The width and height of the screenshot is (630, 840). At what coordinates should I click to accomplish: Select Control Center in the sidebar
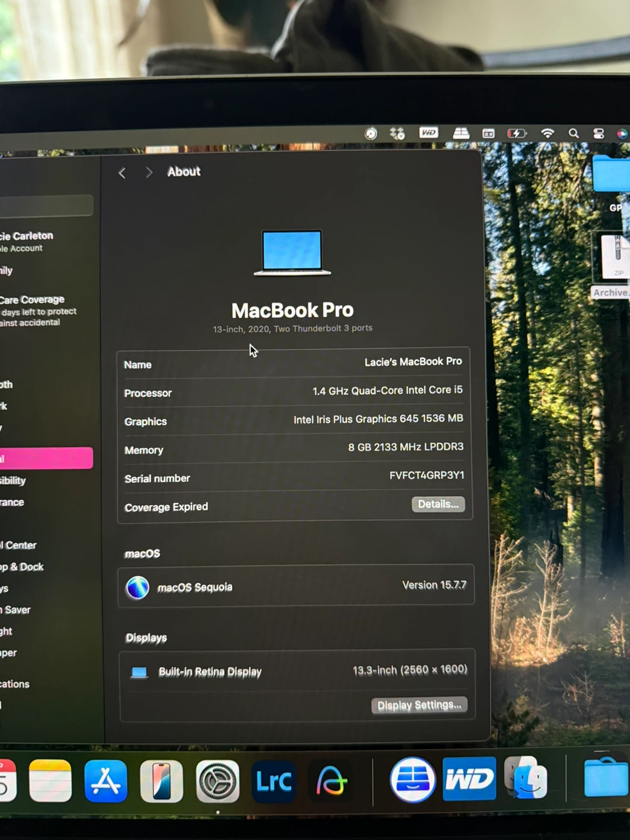[x=19, y=545]
